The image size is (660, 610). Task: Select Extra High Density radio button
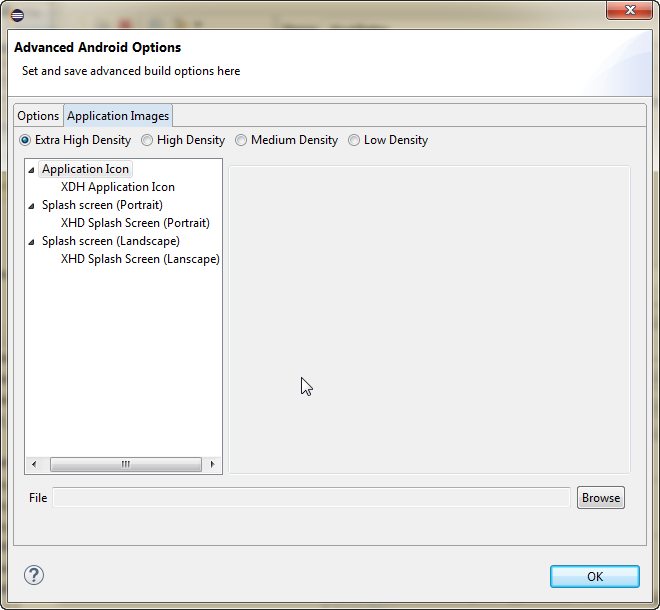tap(25, 140)
